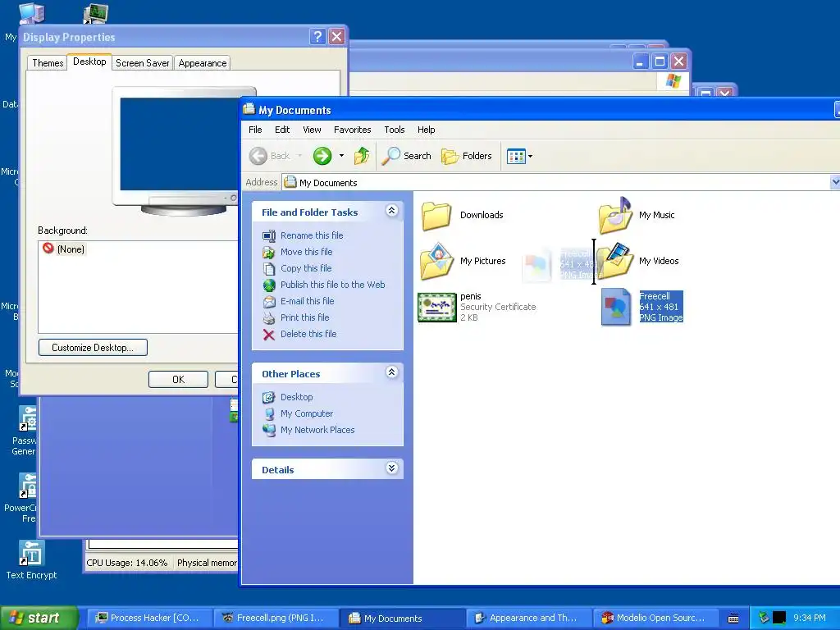
Task: Collapse the Other Places panel
Action: coord(391,372)
